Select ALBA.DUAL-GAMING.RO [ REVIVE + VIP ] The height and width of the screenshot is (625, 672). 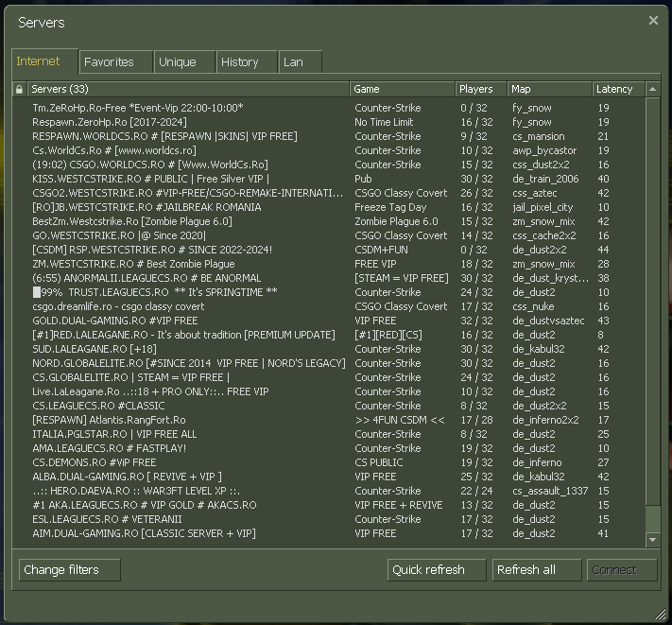point(329,477)
